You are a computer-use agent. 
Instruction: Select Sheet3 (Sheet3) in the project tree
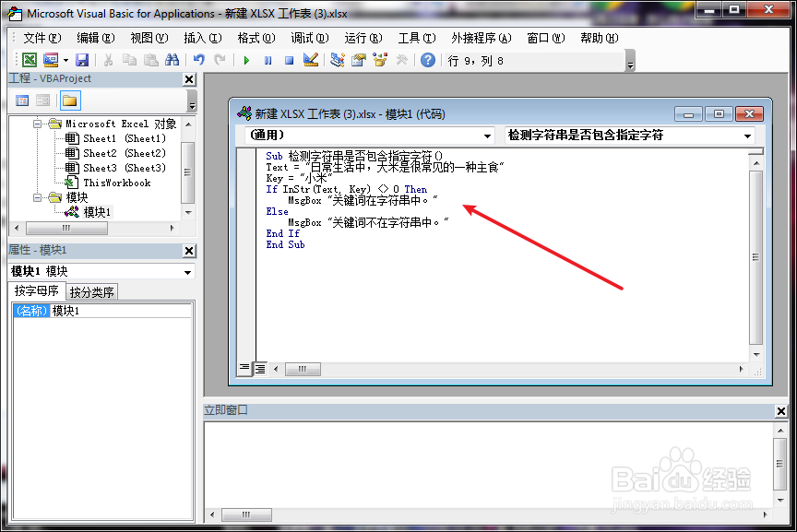[x=124, y=168]
